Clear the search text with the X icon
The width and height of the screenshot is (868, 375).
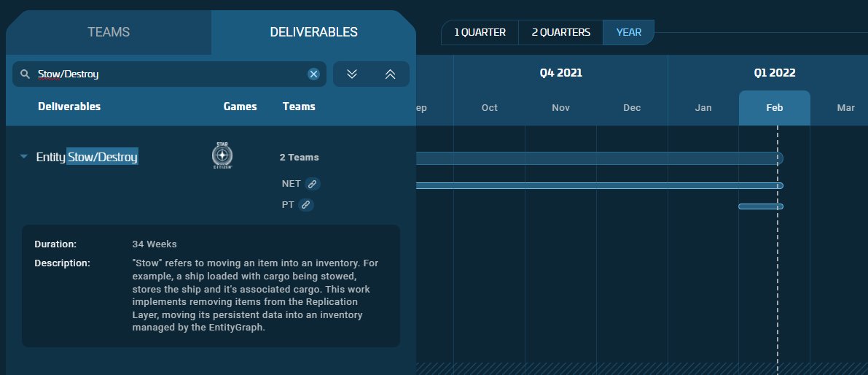point(313,74)
